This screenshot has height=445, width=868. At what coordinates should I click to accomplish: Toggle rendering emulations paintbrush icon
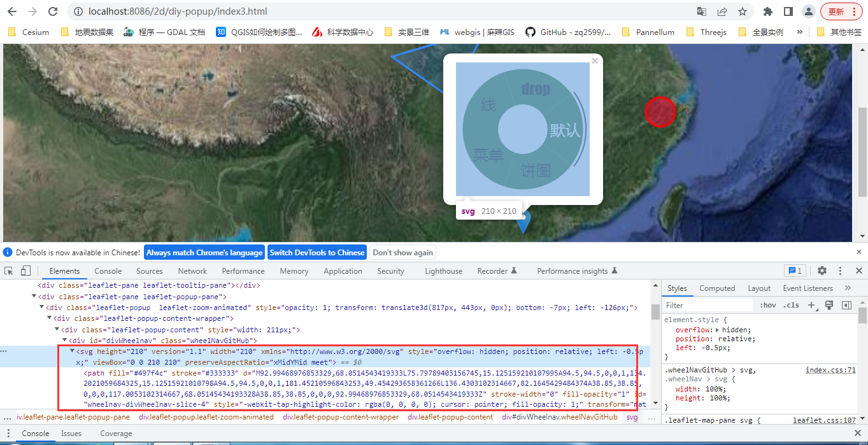829,305
